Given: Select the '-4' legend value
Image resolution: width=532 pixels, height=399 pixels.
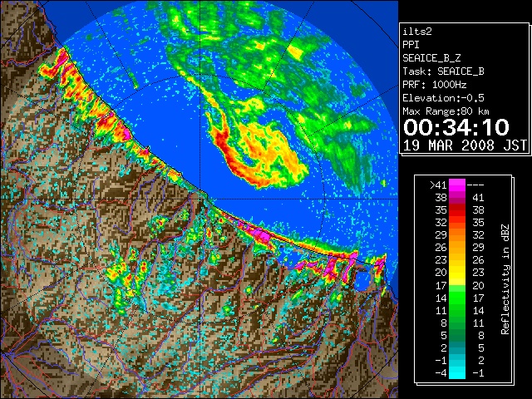Looking at the screenshot, I should tap(441, 373).
